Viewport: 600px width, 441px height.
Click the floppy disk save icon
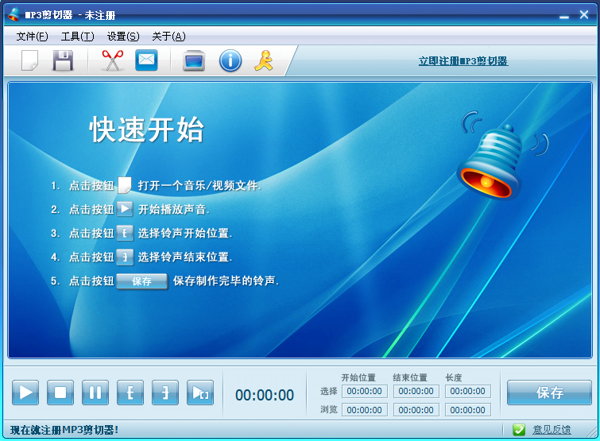tap(64, 61)
